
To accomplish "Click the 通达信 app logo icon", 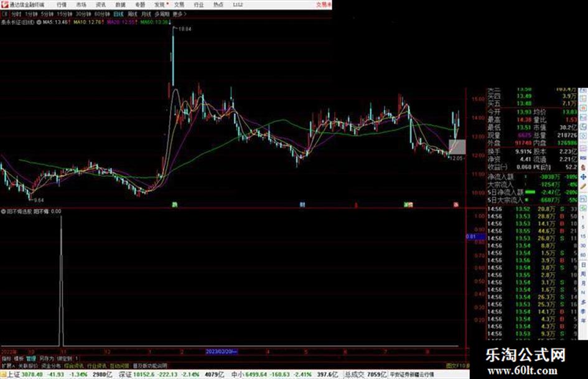I will (x=4, y=4).
